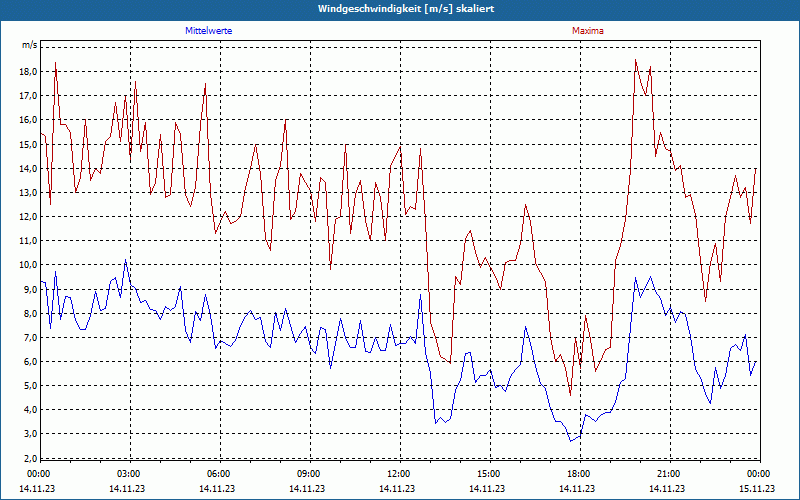Click the 21:00 time axis label

(668, 474)
